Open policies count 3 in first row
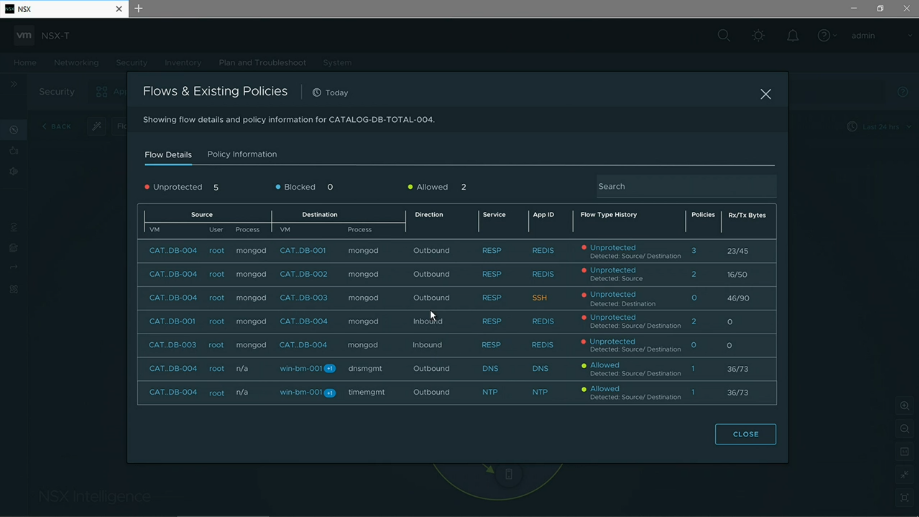Image resolution: width=919 pixels, height=517 pixels. pos(694,250)
